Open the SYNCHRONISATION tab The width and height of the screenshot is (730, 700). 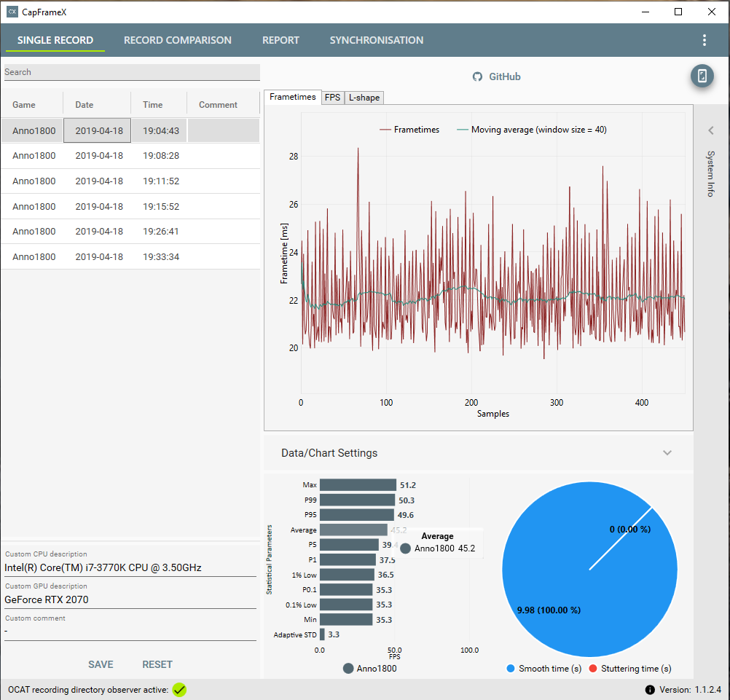(x=377, y=40)
